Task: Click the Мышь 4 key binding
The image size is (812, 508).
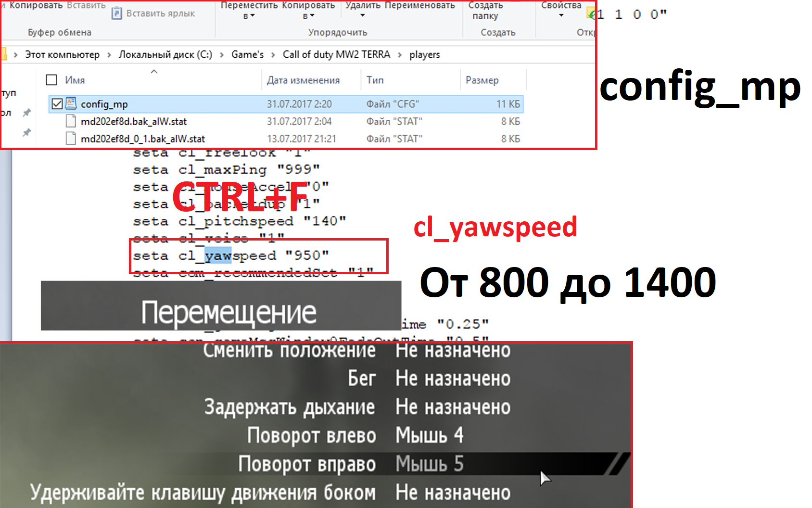Action: [x=429, y=435]
